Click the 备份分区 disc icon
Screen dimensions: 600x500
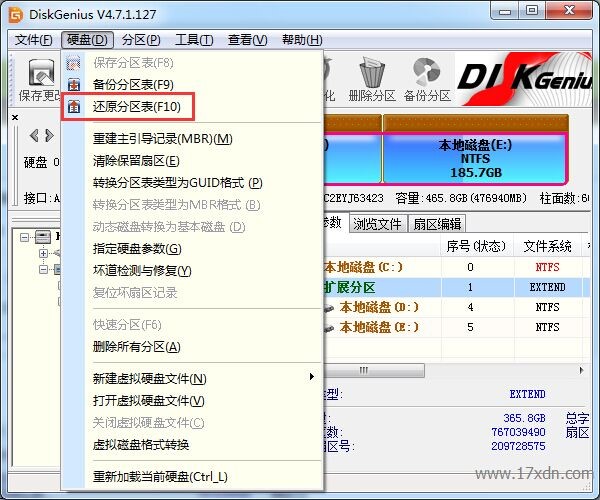pos(427,72)
